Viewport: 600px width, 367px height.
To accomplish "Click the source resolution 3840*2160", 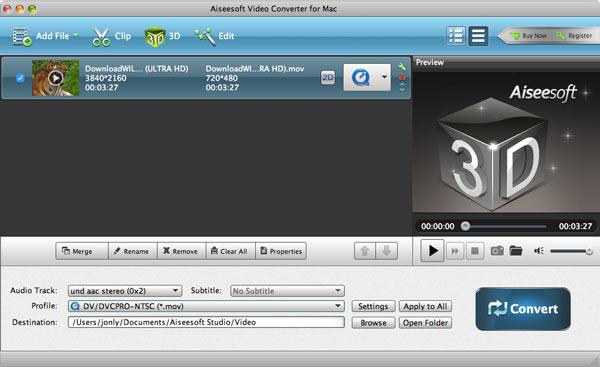I will [106, 78].
